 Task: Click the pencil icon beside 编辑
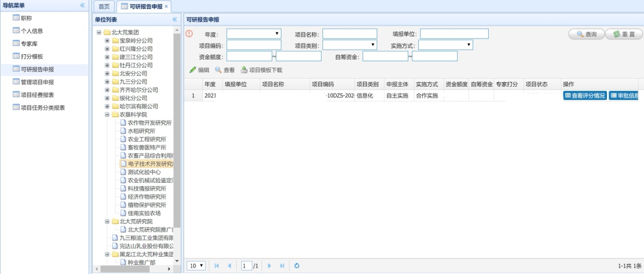[193, 70]
